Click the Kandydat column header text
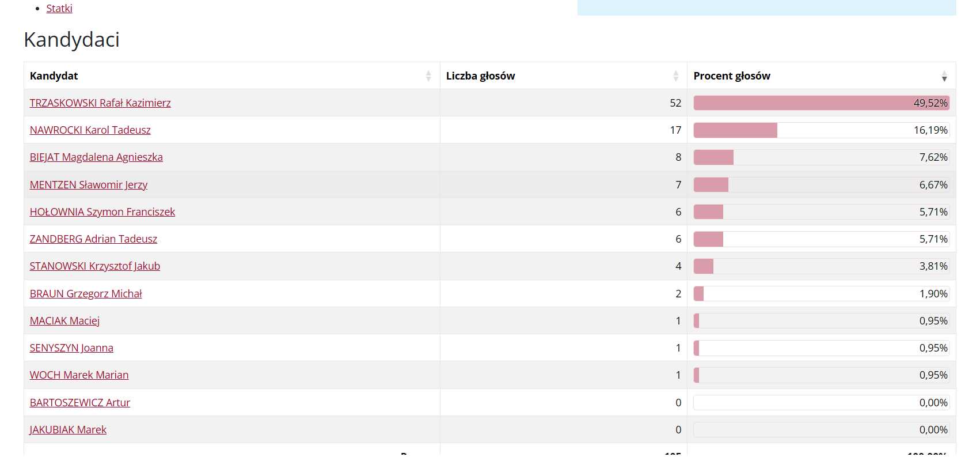The height and width of the screenshot is (457, 980). 54,76
